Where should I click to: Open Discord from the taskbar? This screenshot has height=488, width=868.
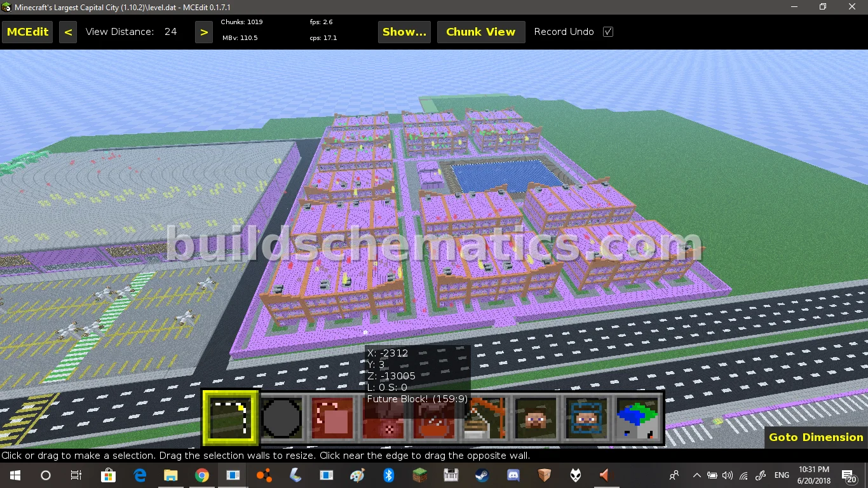coord(513,475)
